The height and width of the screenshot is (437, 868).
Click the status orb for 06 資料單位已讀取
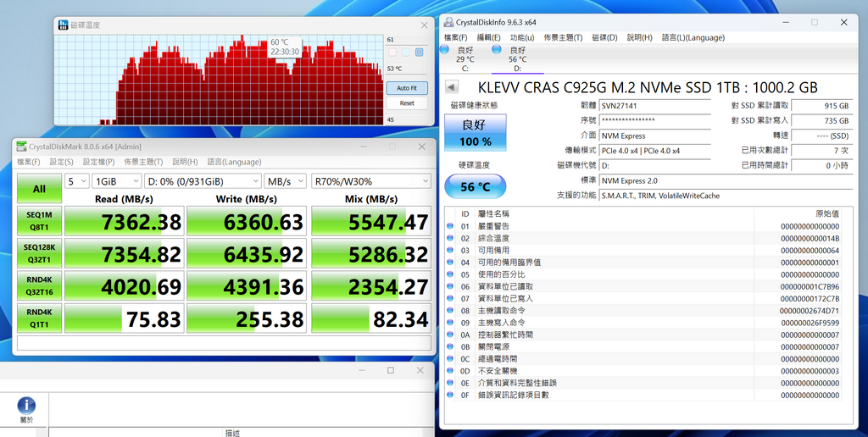coord(450,286)
